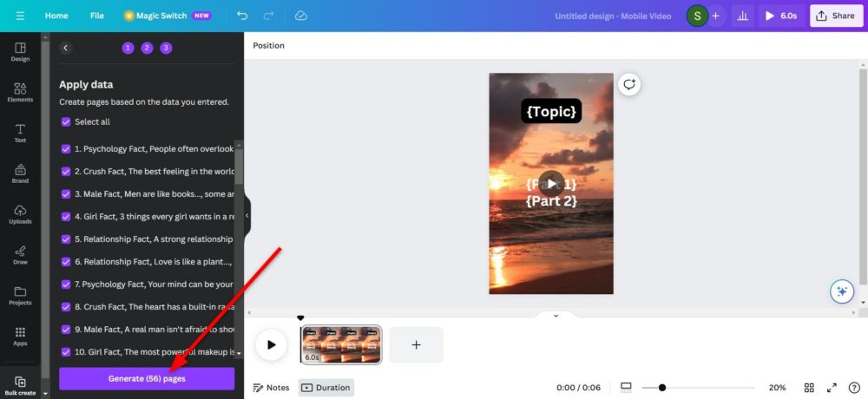Open the Text panel
The width and height of the screenshot is (868, 399).
click(x=20, y=133)
